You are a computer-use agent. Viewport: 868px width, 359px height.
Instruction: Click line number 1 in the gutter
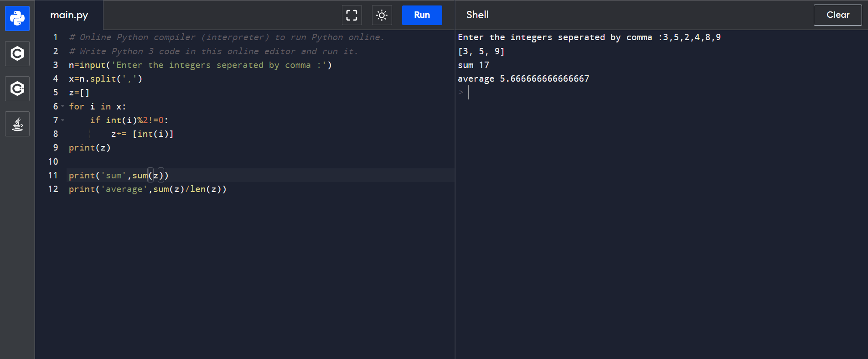(55, 37)
